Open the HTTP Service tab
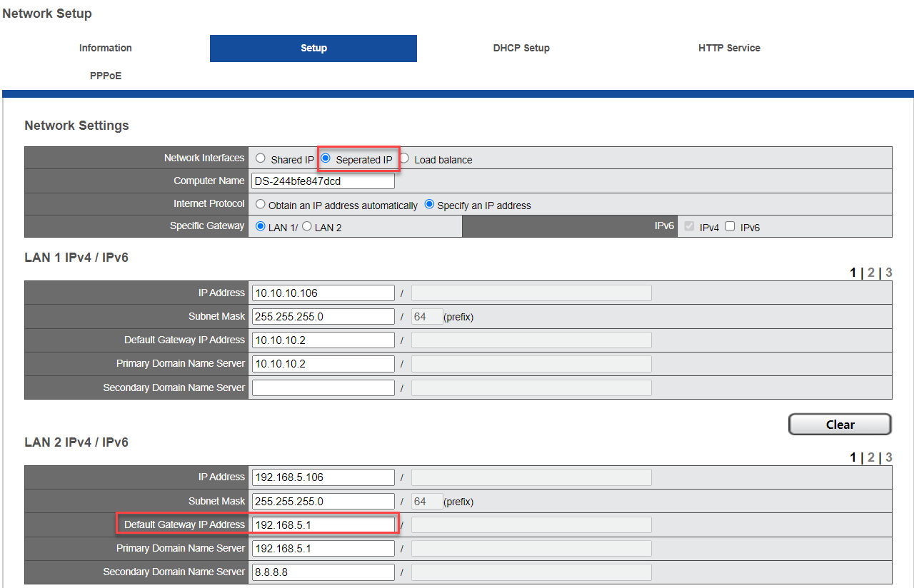 [x=729, y=48]
